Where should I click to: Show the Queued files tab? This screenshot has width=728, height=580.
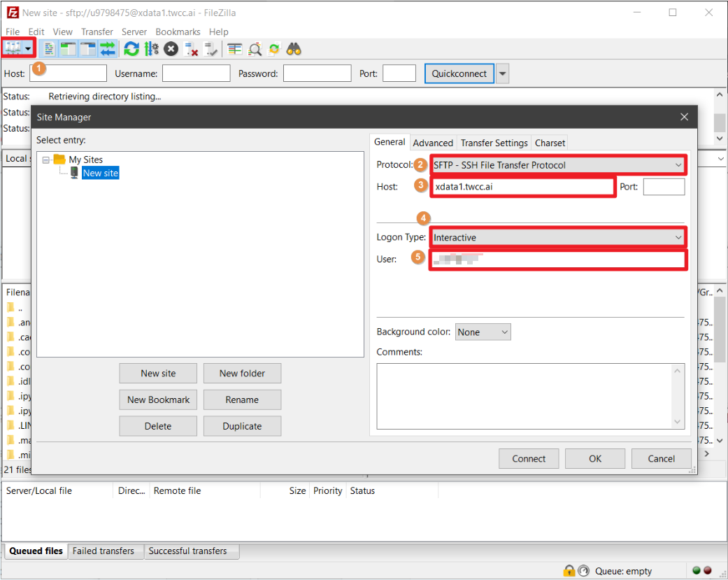tap(36, 551)
